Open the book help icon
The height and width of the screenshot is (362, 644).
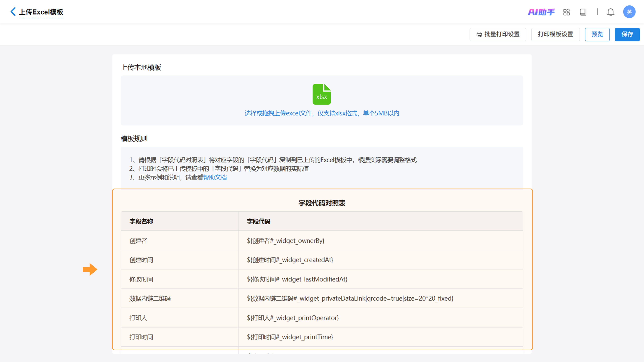point(583,12)
